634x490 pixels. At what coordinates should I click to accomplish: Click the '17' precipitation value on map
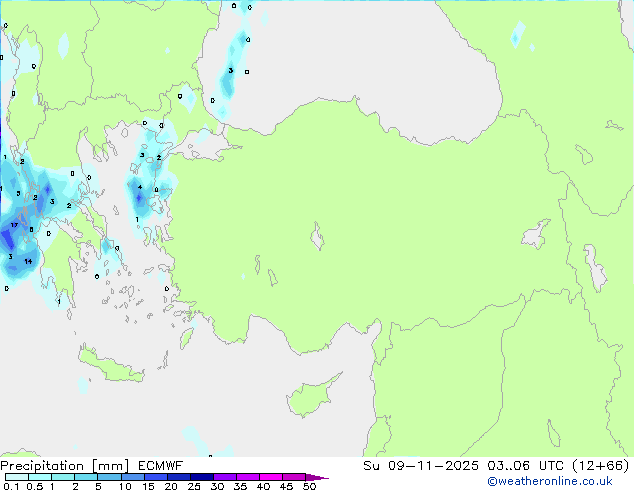pyautogui.click(x=15, y=225)
